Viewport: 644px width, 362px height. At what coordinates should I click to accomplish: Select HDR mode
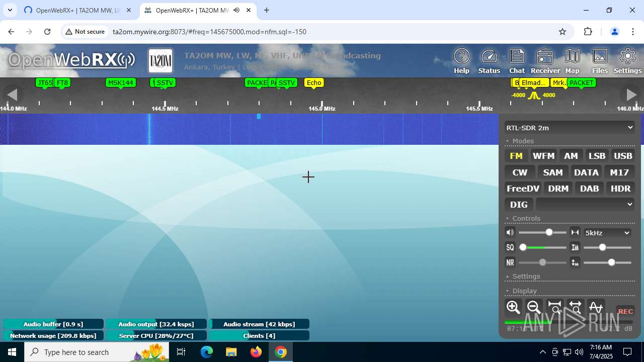point(620,188)
